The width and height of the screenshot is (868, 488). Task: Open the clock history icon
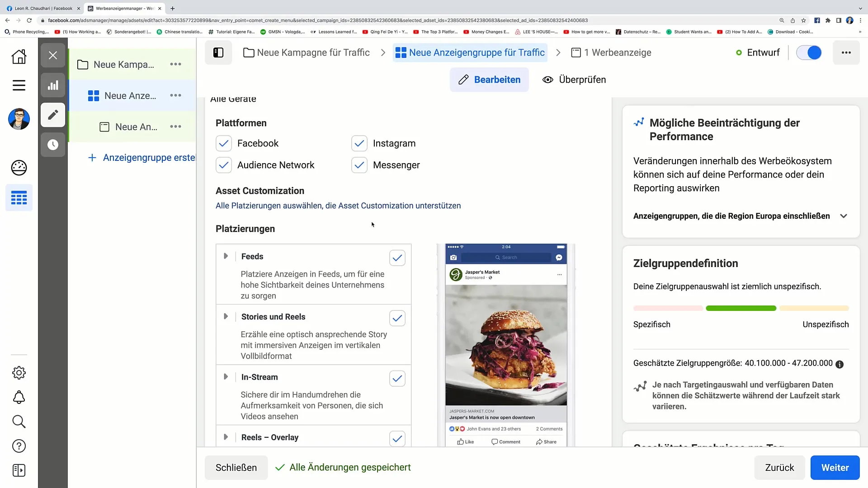[x=53, y=145]
